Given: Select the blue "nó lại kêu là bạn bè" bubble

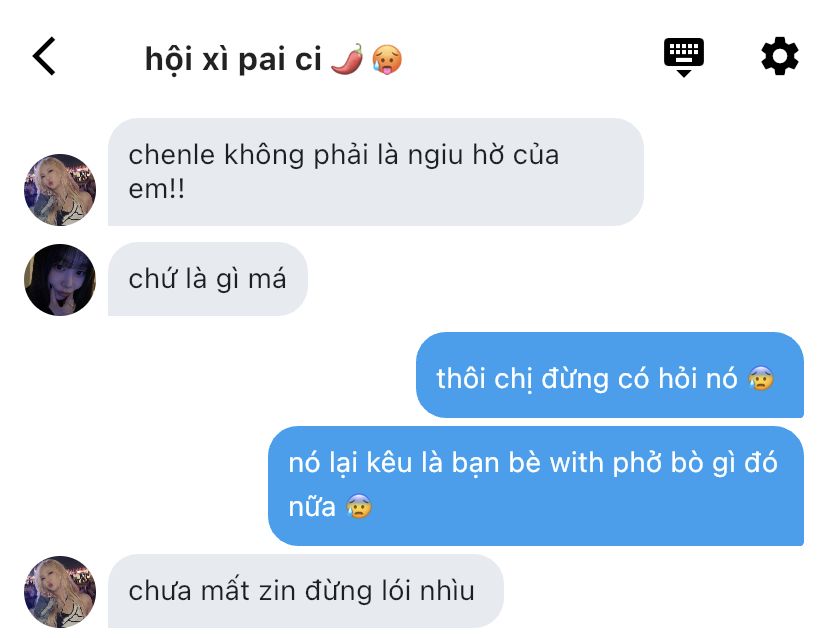Looking at the screenshot, I should pos(536,486).
